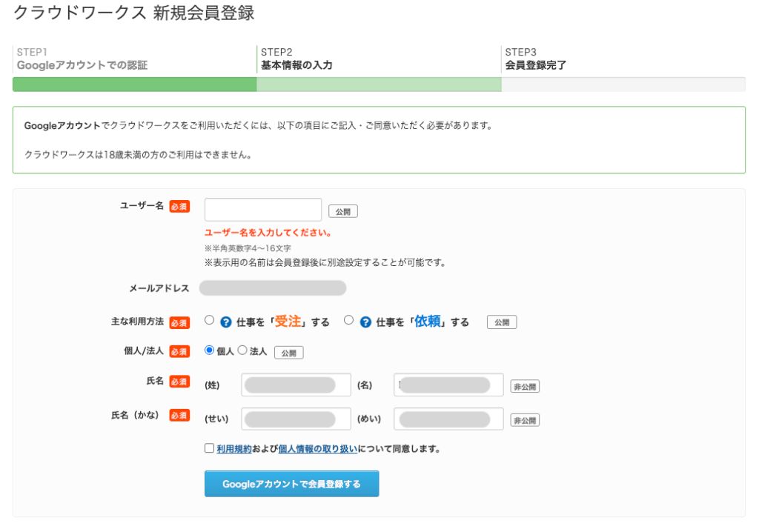Click the せい kana input field
Viewport: 759px width, 532px height.
[296, 419]
